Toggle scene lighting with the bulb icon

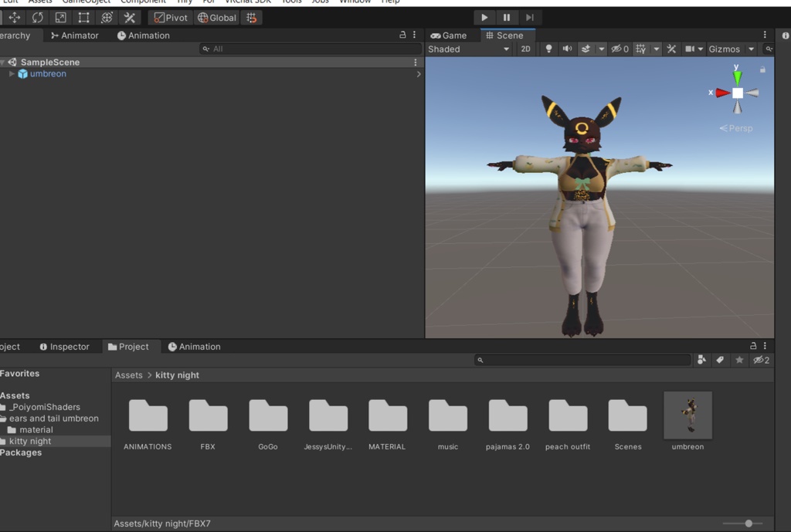pos(548,49)
